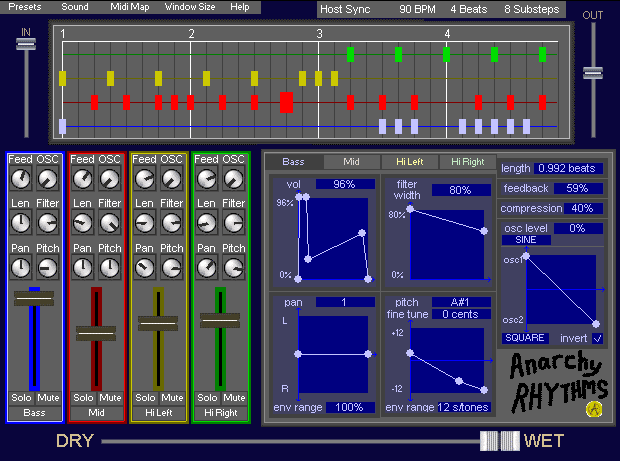Click the pan env range 100% field
This screenshot has height=461, width=620.
[350, 407]
